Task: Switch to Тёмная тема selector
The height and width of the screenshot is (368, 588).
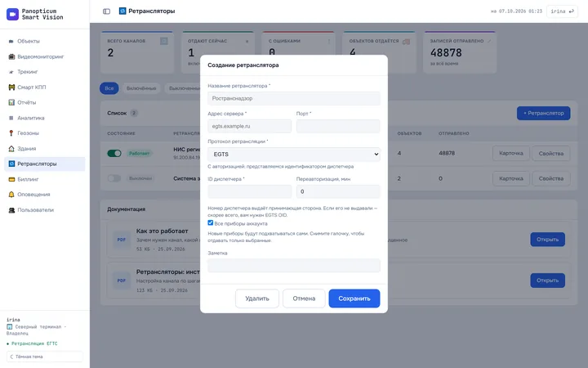Action: [x=45, y=357]
